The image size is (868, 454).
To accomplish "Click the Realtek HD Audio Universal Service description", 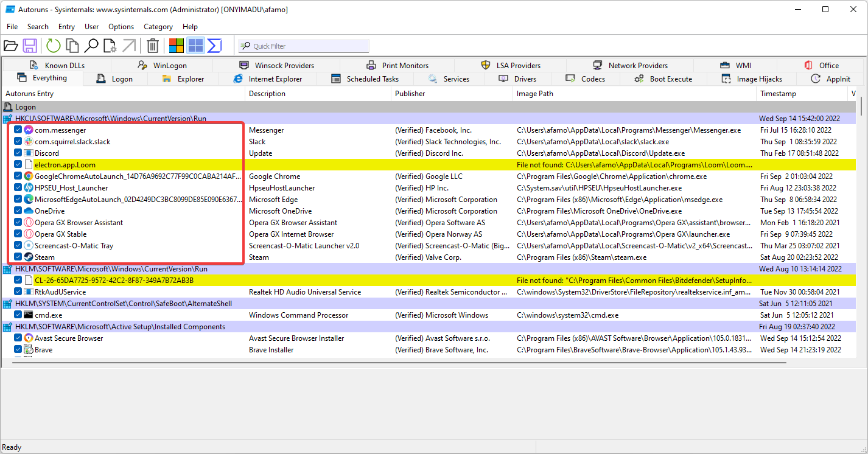I will coord(305,292).
